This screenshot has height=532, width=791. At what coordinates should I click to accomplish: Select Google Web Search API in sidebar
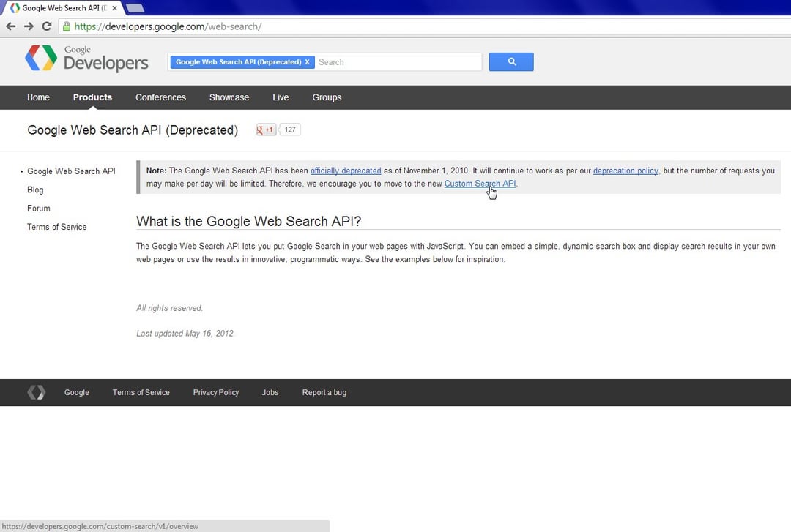point(71,171)
